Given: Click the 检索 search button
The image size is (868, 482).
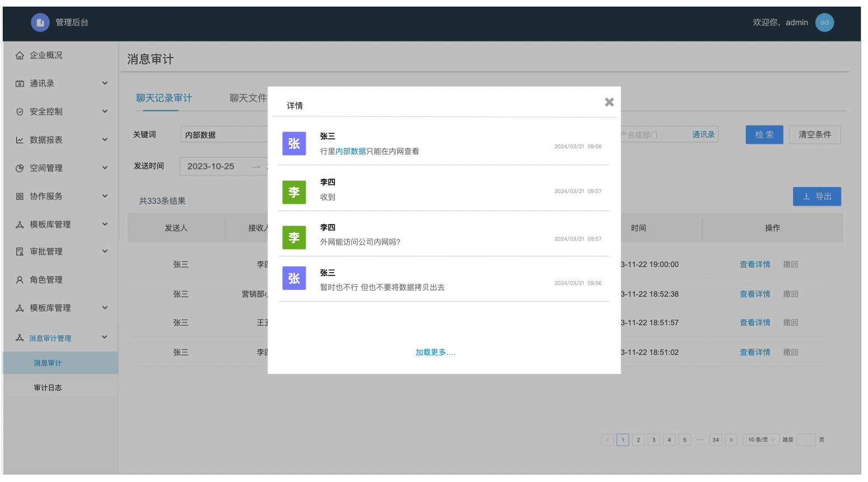Looking at the screenshot, I should pos(764,135).
